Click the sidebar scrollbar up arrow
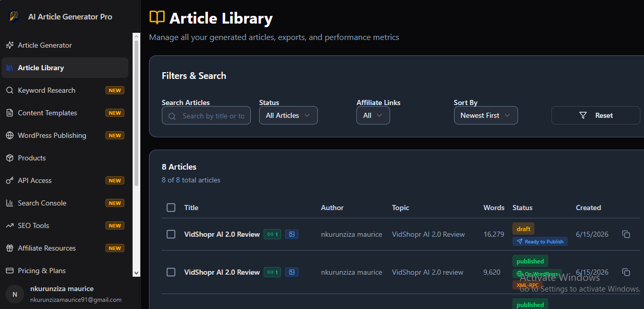Viewport: 644px width, 309px height. coord(136,36)
